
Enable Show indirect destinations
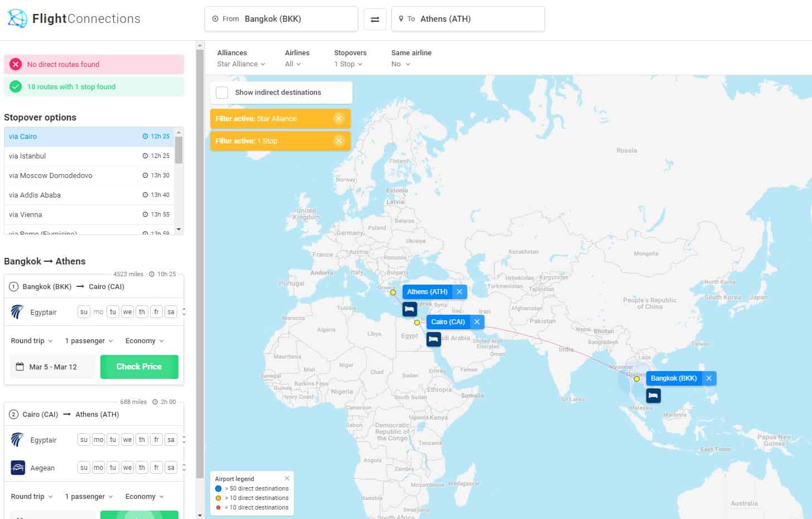click(x=222, y=93)
